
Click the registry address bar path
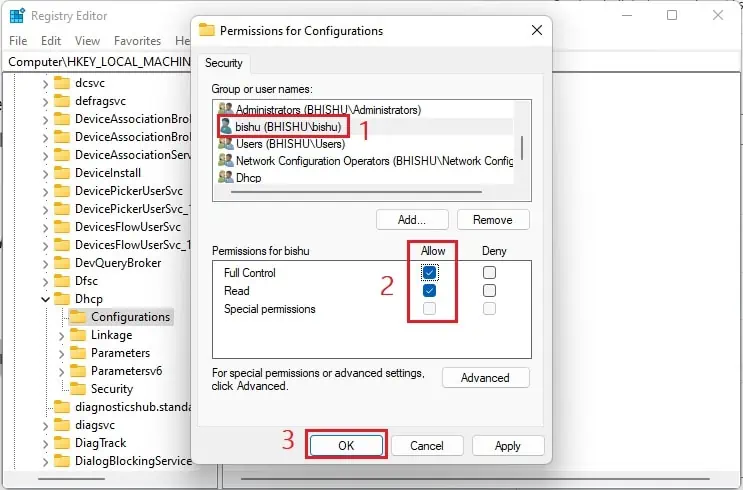click(99, 62)
